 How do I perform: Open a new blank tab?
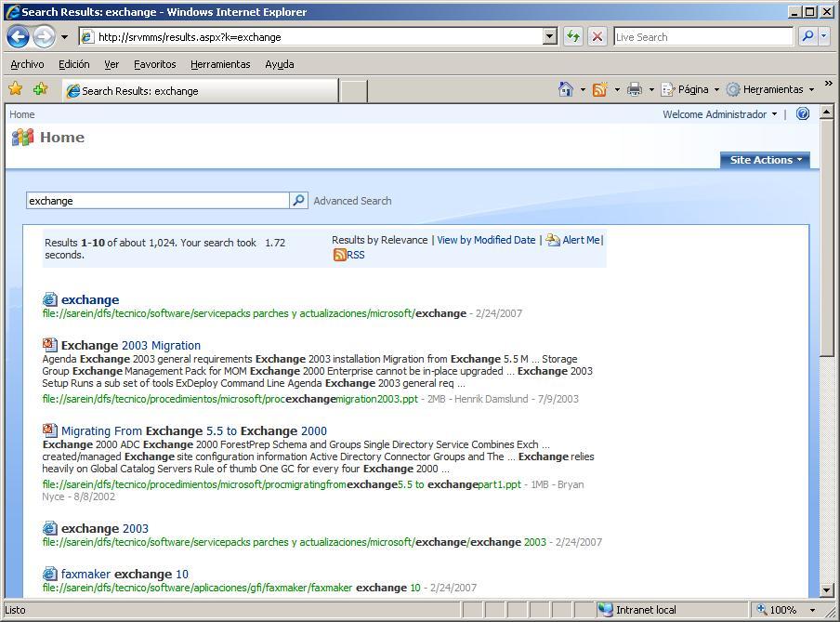pos(354,90)
